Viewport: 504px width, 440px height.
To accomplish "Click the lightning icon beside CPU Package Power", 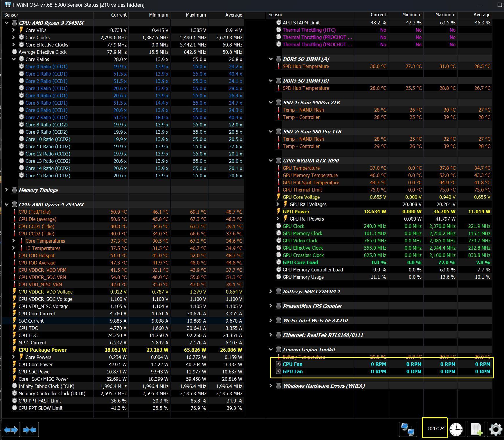I will 14,350.
